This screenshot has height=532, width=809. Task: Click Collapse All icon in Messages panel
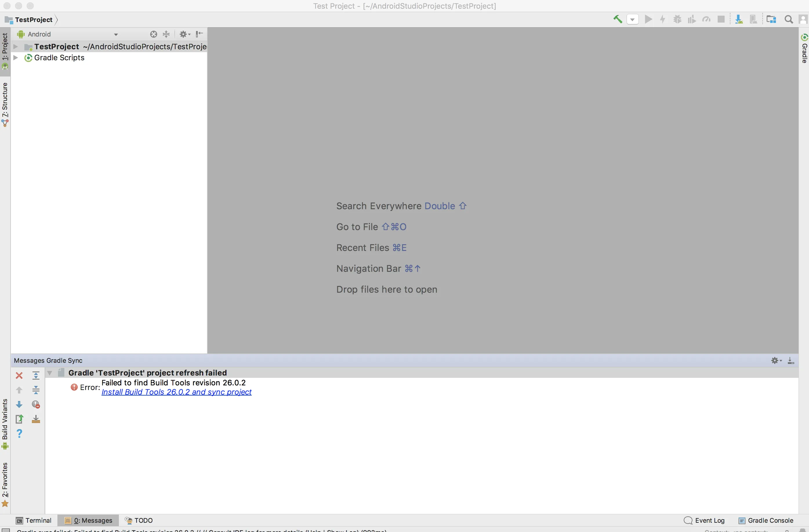[36, 390]
